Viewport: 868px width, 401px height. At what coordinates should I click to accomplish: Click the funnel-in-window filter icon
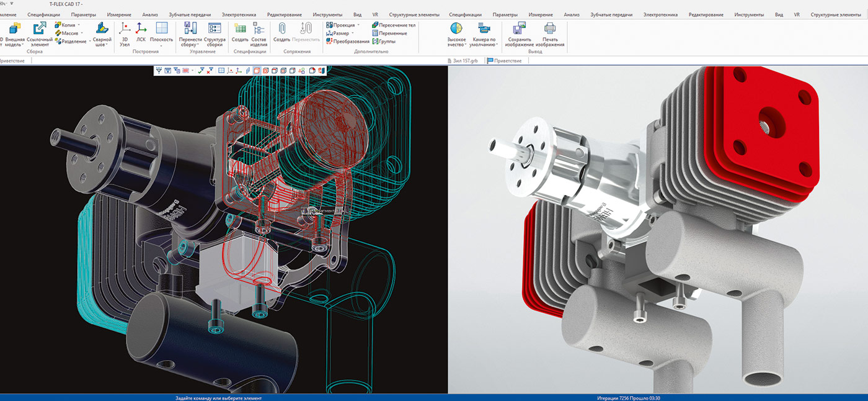point(167,71)
